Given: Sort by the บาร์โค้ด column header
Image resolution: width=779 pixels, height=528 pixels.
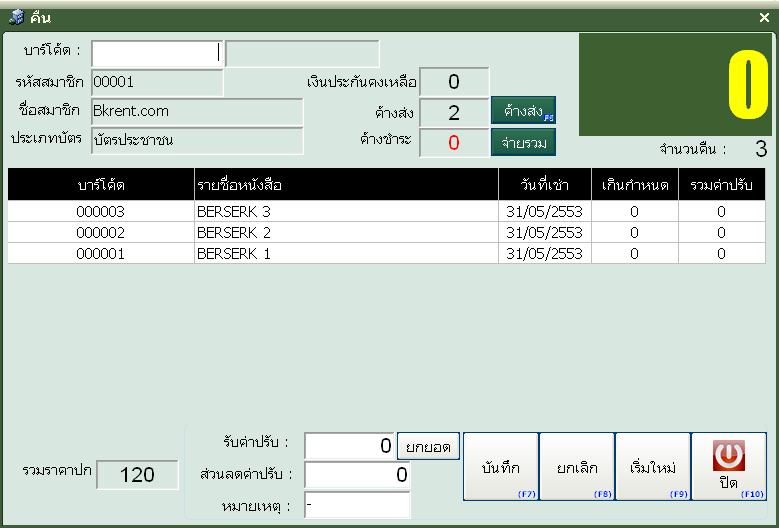Looking at the screenshot, I should pos(101,185).
